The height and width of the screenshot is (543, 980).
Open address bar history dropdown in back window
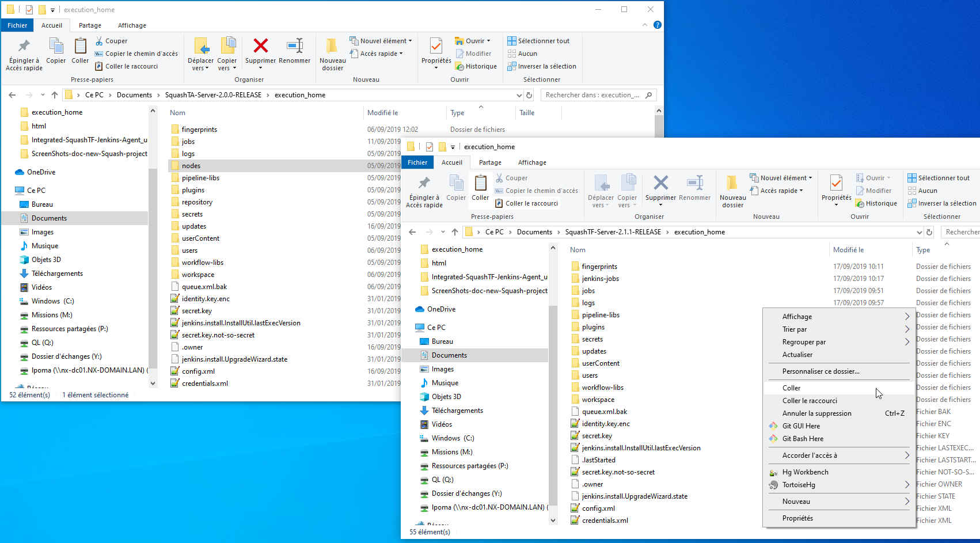coord(519,95)
